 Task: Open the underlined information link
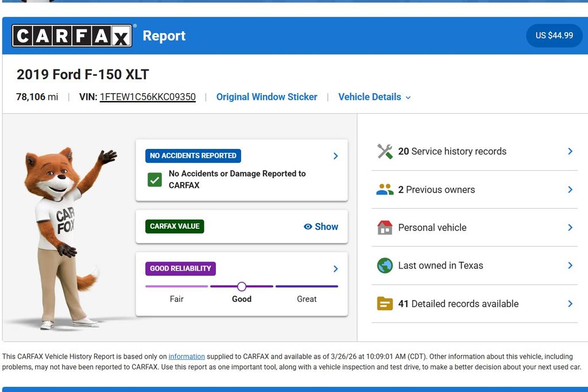pos(187,356)
